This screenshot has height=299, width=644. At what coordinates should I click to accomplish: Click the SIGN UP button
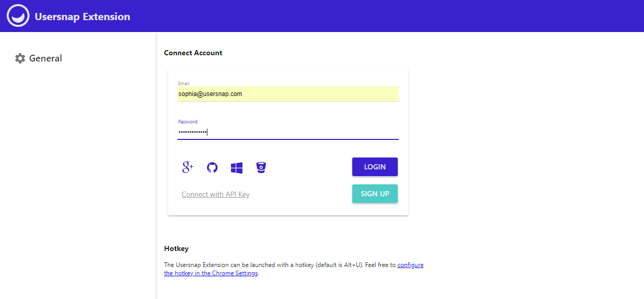click(x=375, y=194)
